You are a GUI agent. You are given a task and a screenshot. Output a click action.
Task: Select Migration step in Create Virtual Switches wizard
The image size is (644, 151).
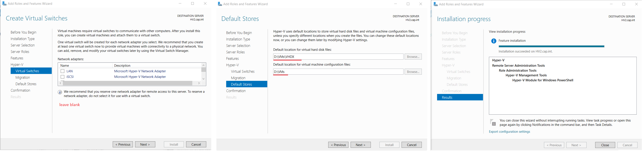[23, 77]
